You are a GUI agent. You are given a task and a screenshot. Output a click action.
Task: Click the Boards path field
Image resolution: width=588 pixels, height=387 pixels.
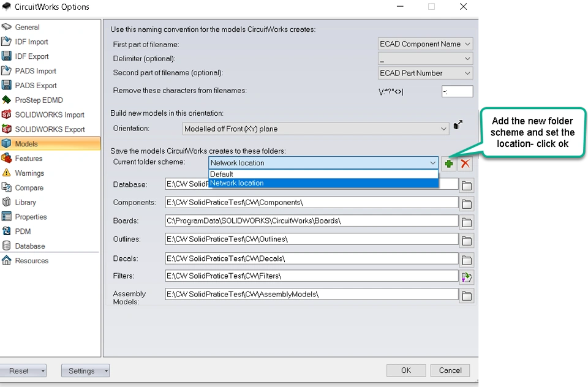click(x=312, y=221)
